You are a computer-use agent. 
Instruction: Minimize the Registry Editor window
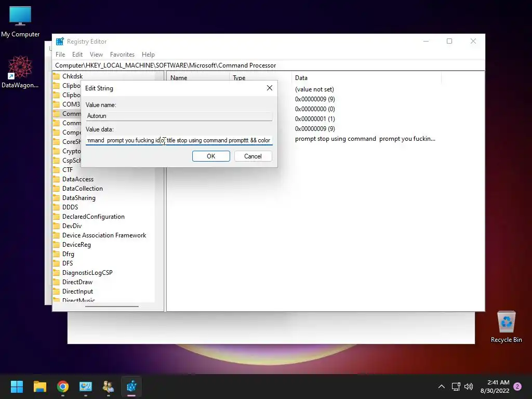point(426,41)
